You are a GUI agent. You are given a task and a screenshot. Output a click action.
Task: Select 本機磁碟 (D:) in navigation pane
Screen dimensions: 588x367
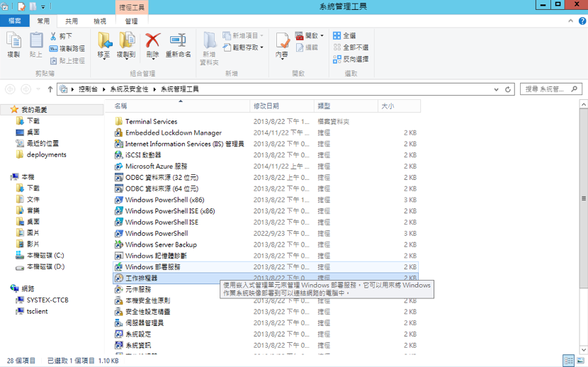click(x=40, y=266)
